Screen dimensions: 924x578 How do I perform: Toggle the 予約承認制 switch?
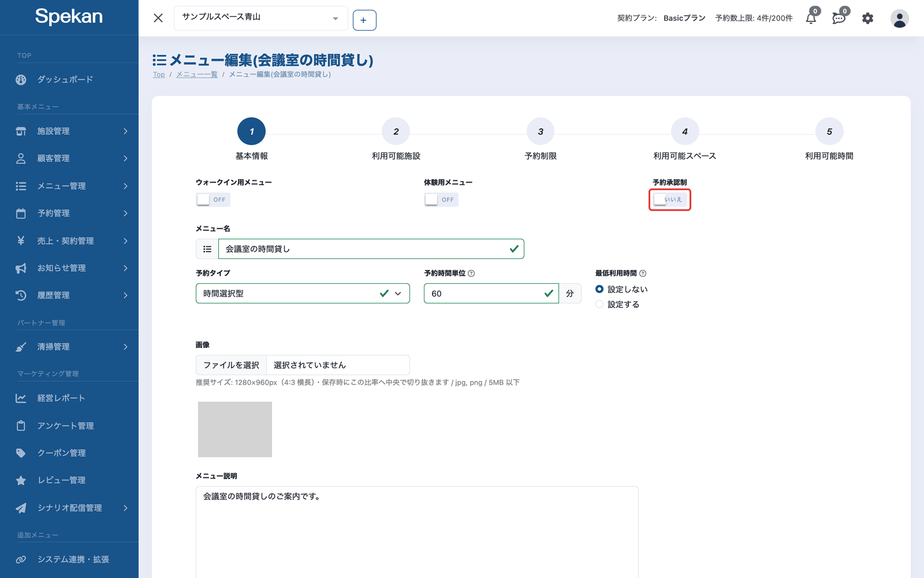coord(670,199)
